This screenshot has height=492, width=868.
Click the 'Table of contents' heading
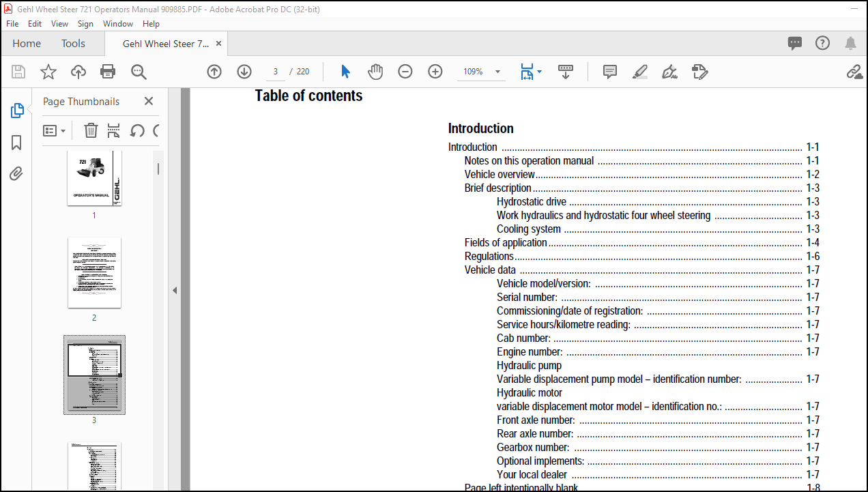[x=308, y=96]
